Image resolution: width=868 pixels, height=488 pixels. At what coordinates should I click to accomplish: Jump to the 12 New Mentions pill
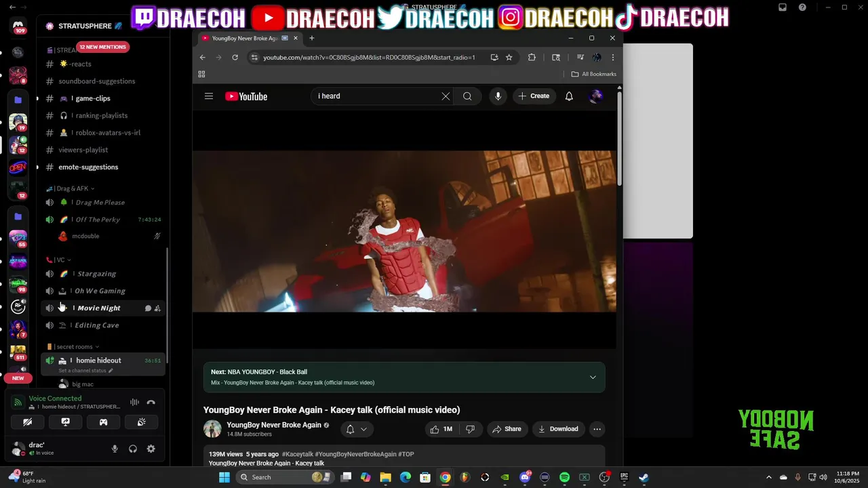point(102,47)
